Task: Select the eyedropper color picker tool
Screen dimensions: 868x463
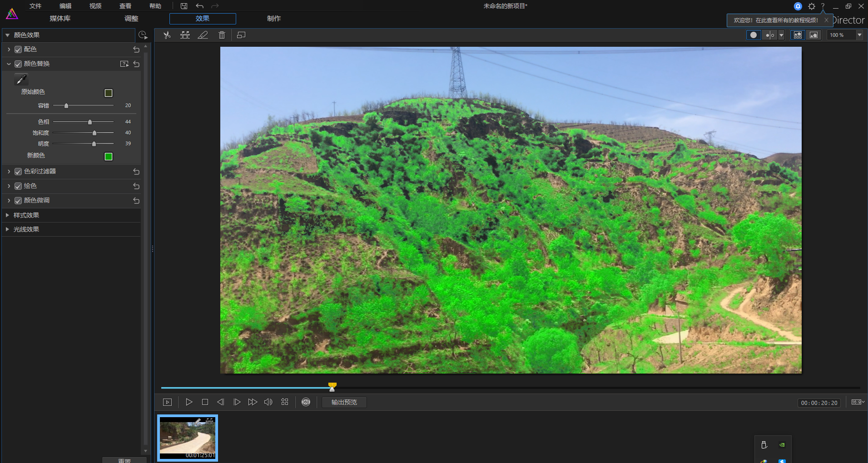Action: point(21,80)
